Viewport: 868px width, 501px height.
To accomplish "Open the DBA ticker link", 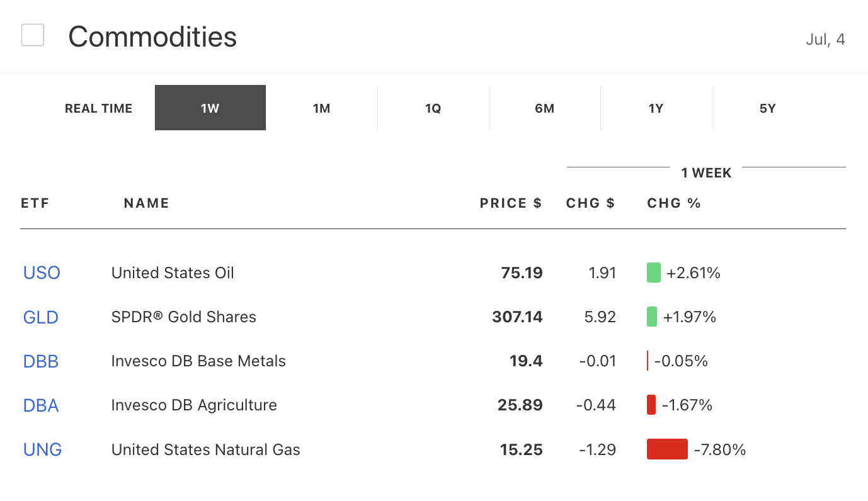I will [41, 405].
